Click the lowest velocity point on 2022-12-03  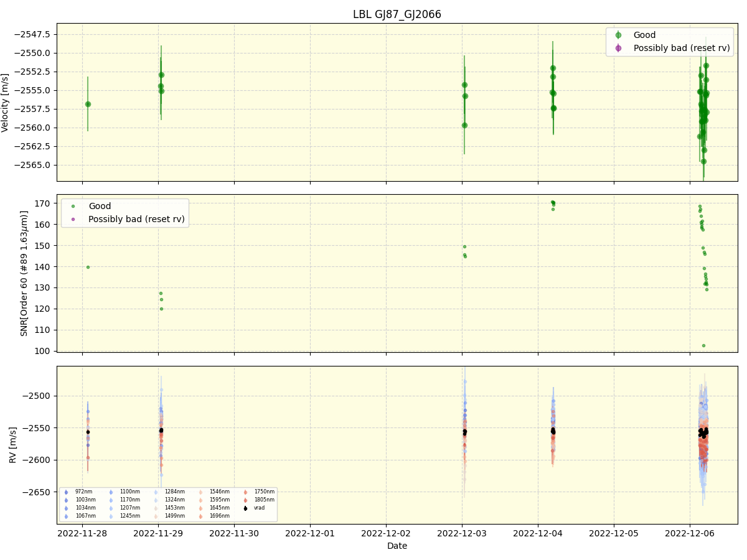click(x=464, y=125)
